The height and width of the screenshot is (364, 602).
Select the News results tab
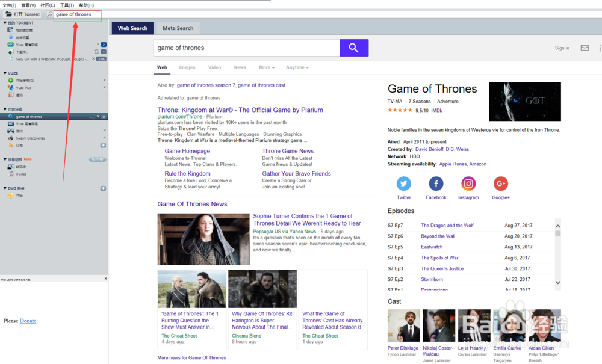click(x=240, y=67)
